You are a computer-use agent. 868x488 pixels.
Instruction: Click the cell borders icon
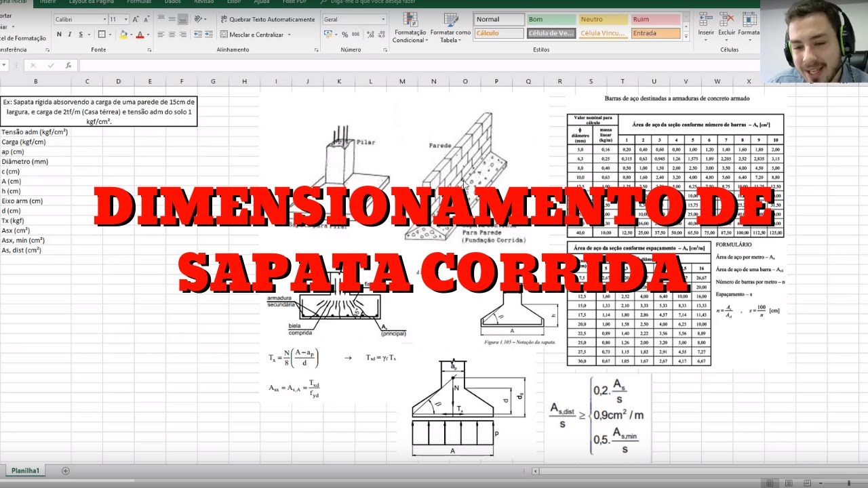coord(101,35)
